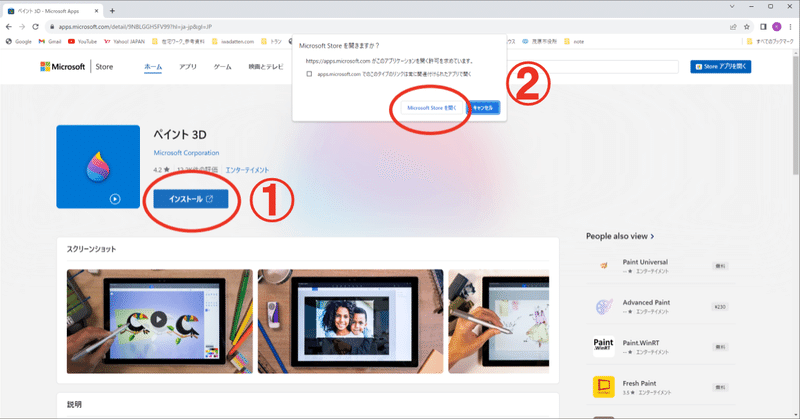Click the search tabs chevron in the title bar
Viewport: 800px width, 419px height.
coord(732,7)
